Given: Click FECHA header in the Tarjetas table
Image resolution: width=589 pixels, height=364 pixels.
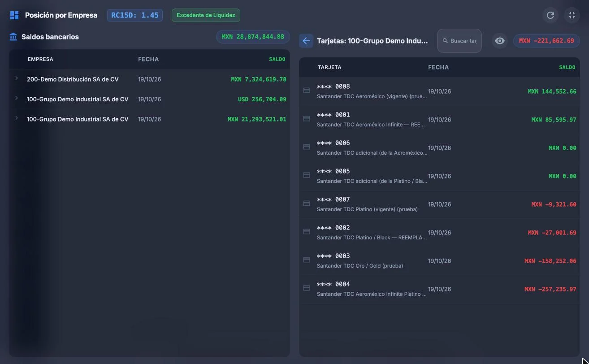Looking at the screenshot, I should coord(438,67).
